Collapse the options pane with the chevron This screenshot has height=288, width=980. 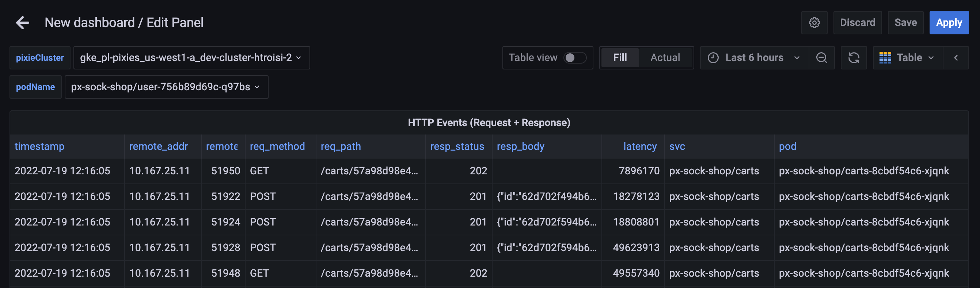click(955, 58)
